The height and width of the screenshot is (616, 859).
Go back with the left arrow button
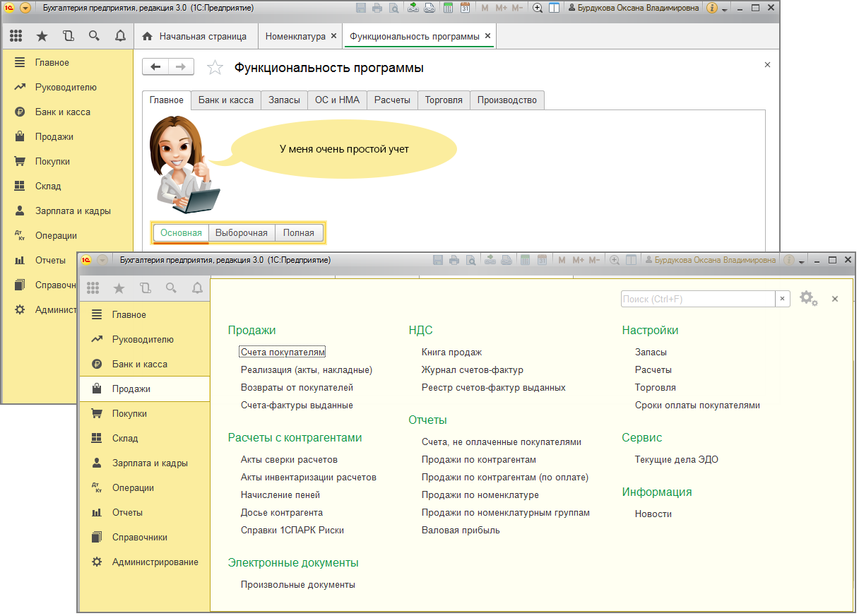(155, 67)
